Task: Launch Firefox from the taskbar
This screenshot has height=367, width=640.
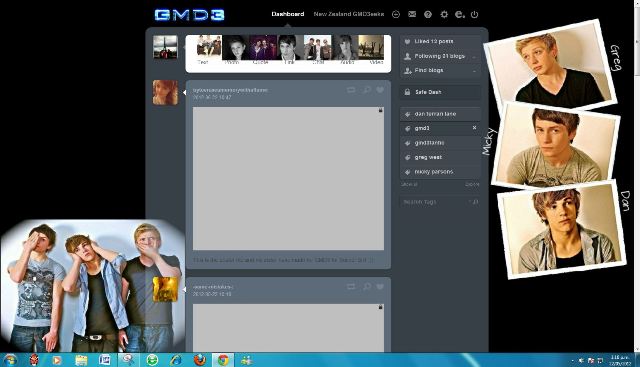Action: pyautogui.click(x=200, y=360)
